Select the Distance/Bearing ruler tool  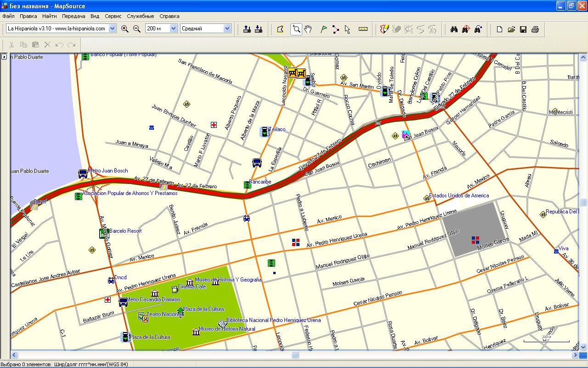click(x=363, y=29)
